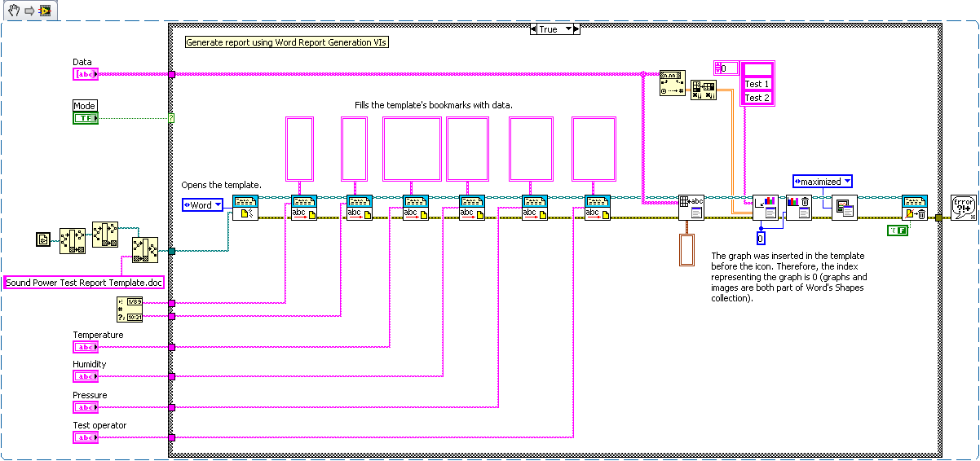This screenshot has height=461, width=980.
Task: Click the Number To Fractional String node
Action: point(672,83)
